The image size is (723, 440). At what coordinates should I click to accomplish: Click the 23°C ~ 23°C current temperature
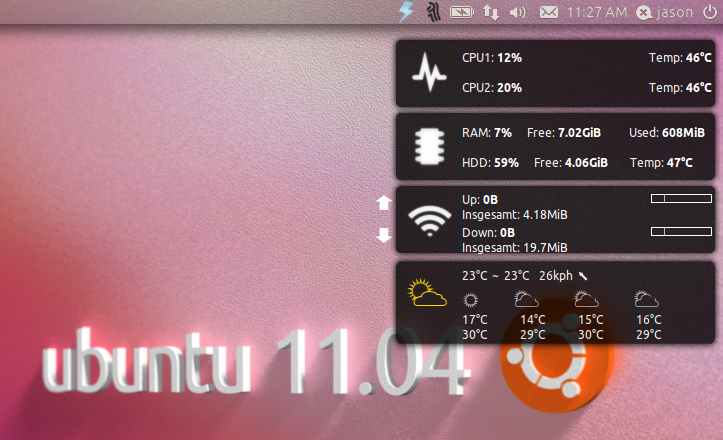tap(496, 276)
